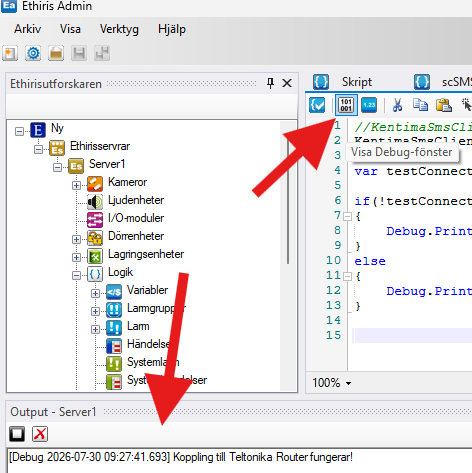Switch to the Skript tab
472x473 pixels.
[x=357, y=82]
